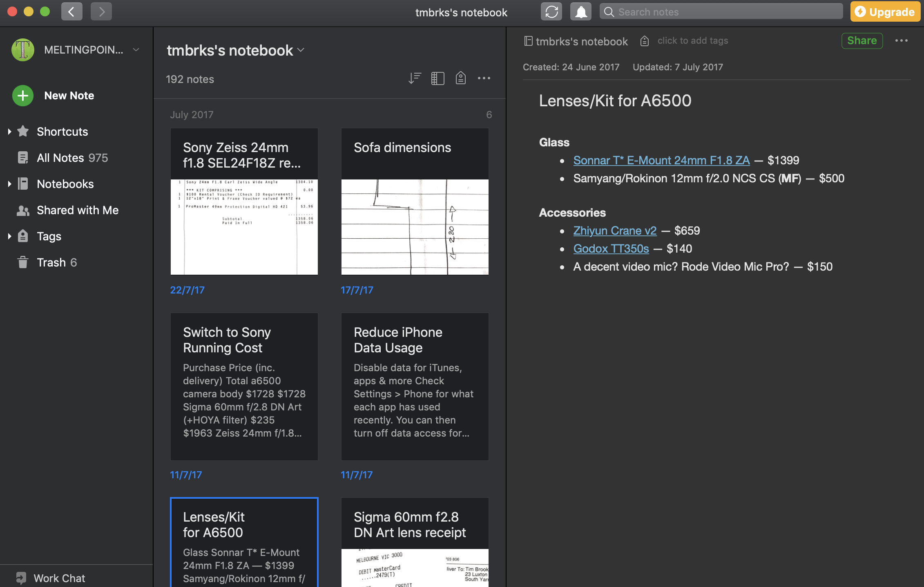Screen dimensions: 924x587
Task: Click the sync status icon in title bar
Action: point(551,12)
